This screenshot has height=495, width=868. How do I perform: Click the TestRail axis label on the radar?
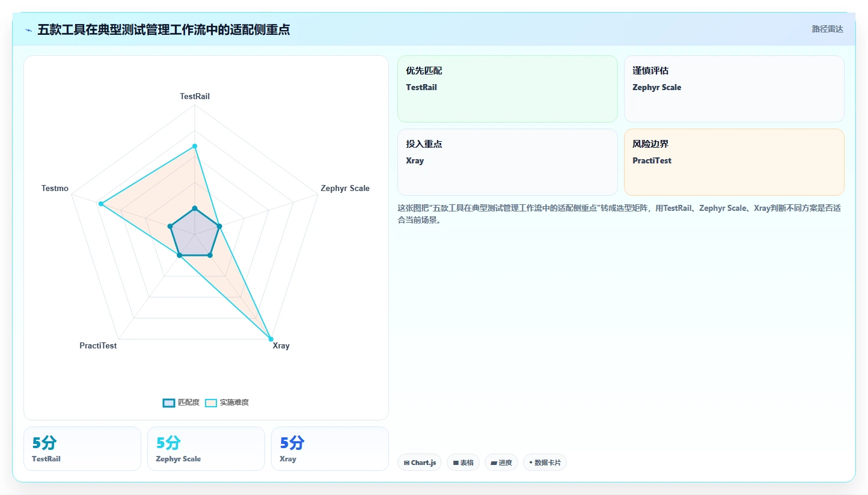pos(195,96)
